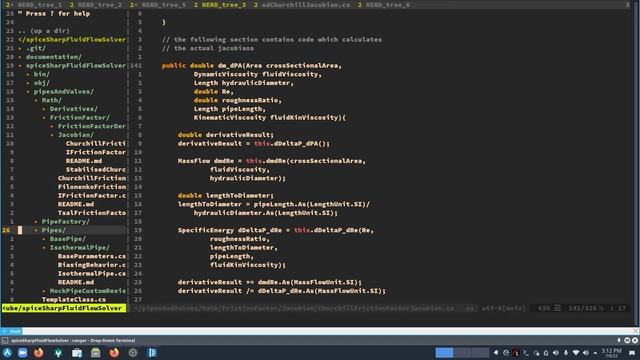The image size is (640, 360).
Task: Show hidden system tray icons arrow
Action: pyautogui.click(x=595, y=353)
